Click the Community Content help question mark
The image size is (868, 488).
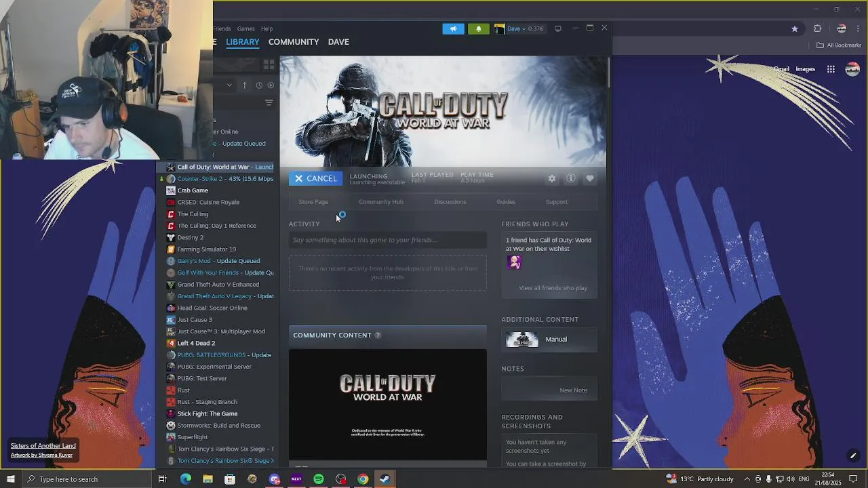[x=378, y=335]
